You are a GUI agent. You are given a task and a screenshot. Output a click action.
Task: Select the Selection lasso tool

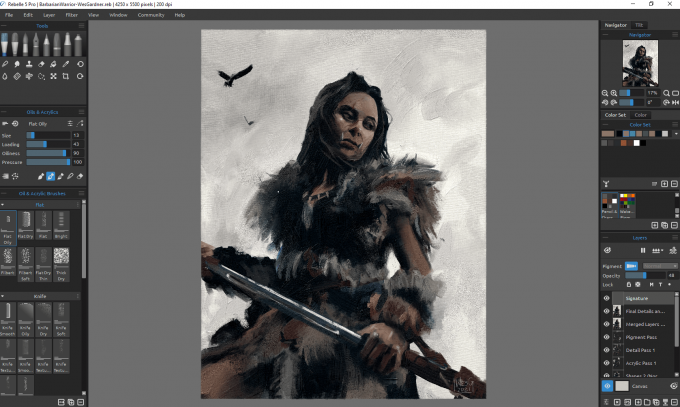click(x=41, y=76)
